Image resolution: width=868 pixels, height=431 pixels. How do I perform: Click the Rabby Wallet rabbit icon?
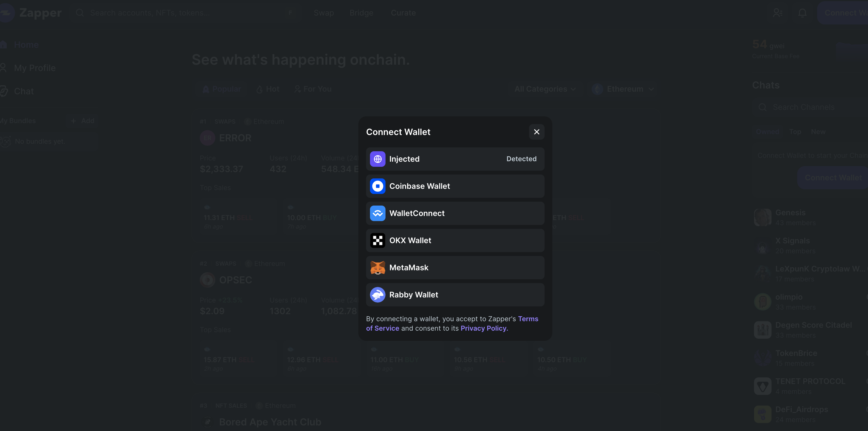click(378, 295)
